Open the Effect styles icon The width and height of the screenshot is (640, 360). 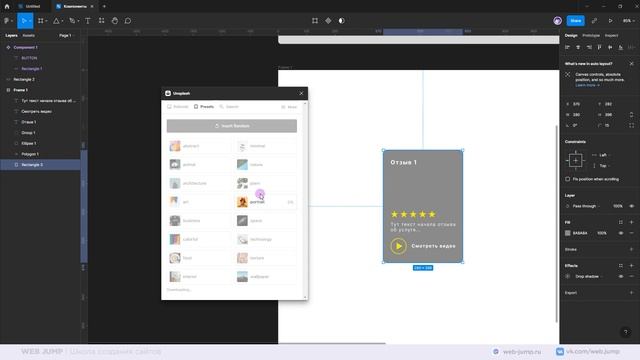click(620, 265)
